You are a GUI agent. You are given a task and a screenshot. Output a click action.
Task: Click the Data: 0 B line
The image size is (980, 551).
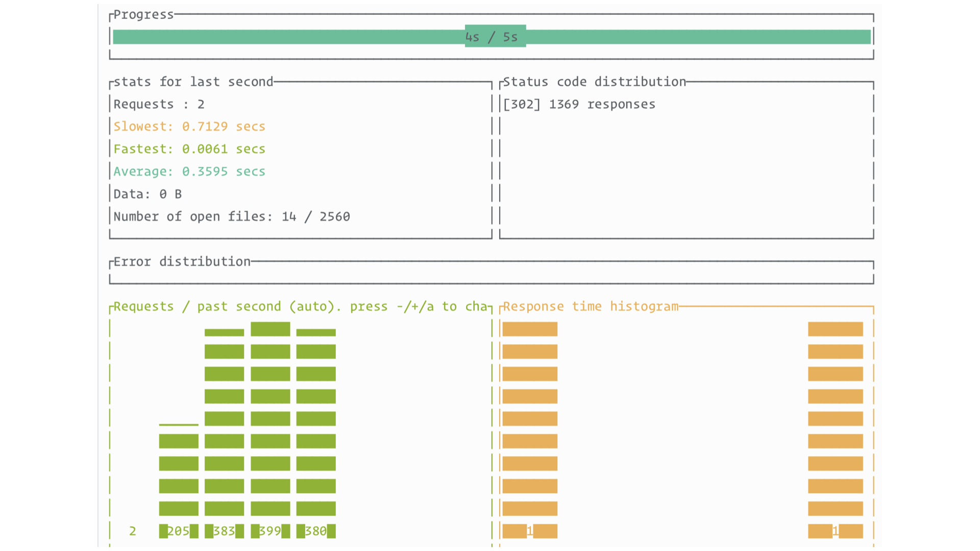(x=148, y=194)
